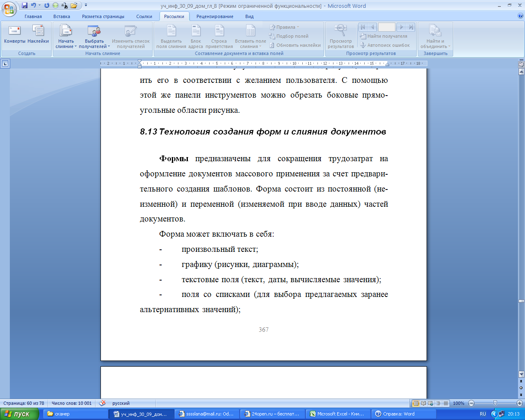Screen dimensions: 525x420
Task: Switch to Главная tab
Action: [33, 16]
